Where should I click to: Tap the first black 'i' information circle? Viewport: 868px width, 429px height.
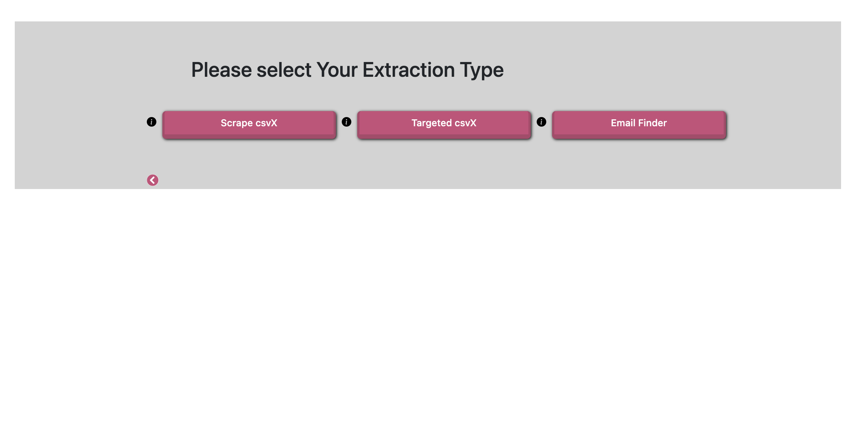[151, 122]
